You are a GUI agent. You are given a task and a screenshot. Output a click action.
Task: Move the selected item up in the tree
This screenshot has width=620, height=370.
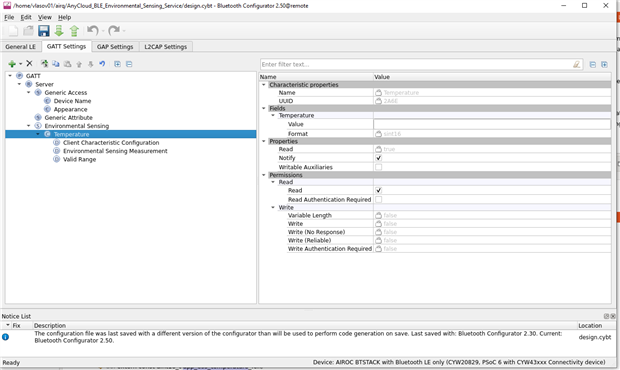click(79, 64)
